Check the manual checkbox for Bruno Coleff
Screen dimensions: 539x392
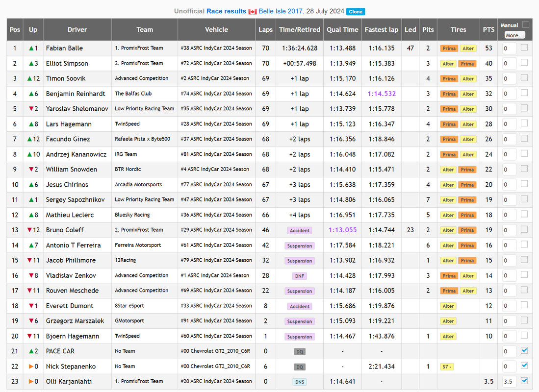524,229
